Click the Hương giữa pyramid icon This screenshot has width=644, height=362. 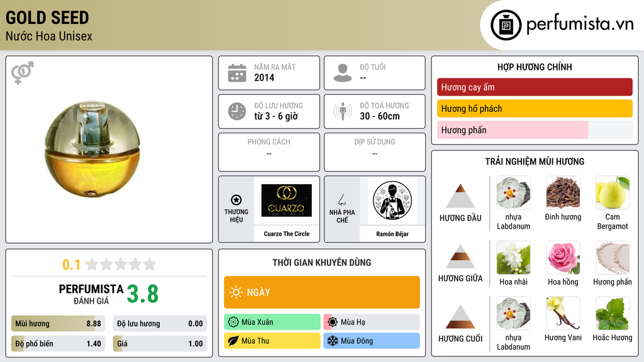(460, 256)
